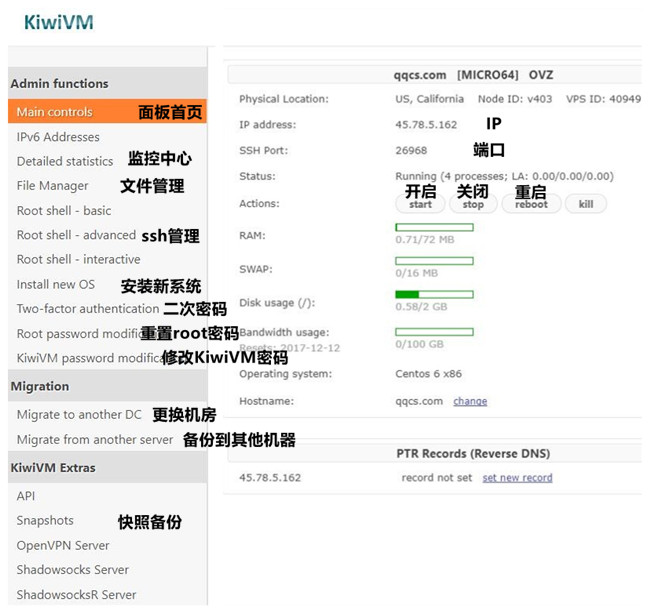Image resolution: width=650 pixels, height=613 pixels.
Task: Click 'record not set' text
Action: (437, 478)
